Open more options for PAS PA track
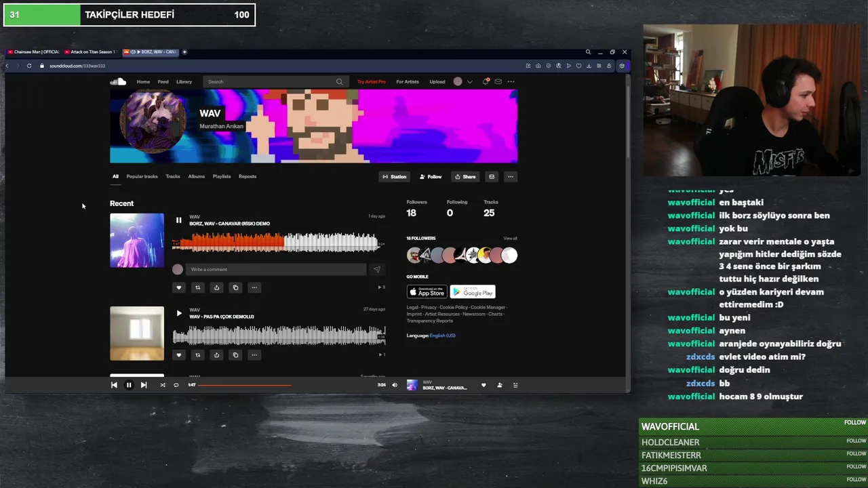868x488 pixels. pyautogui.click(x=254, y=354)
